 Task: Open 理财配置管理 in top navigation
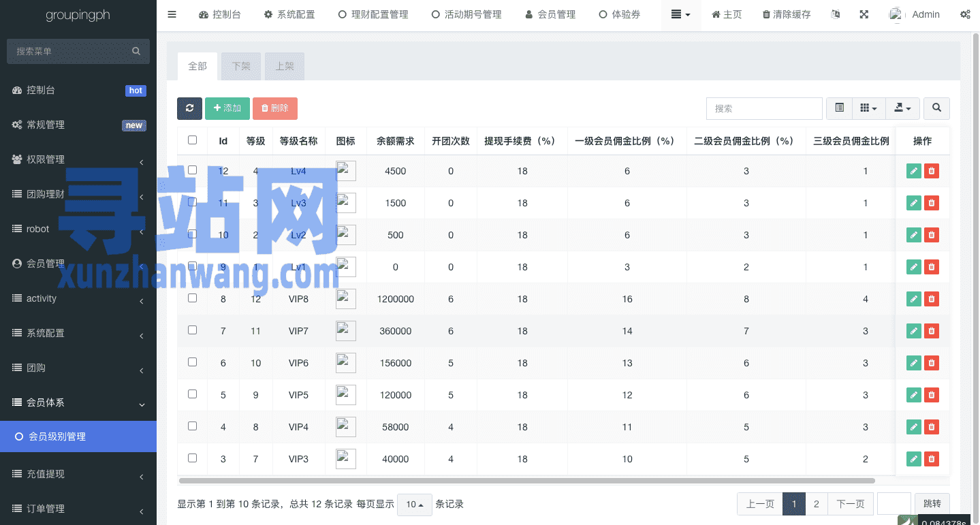click(x=373, y=14)
